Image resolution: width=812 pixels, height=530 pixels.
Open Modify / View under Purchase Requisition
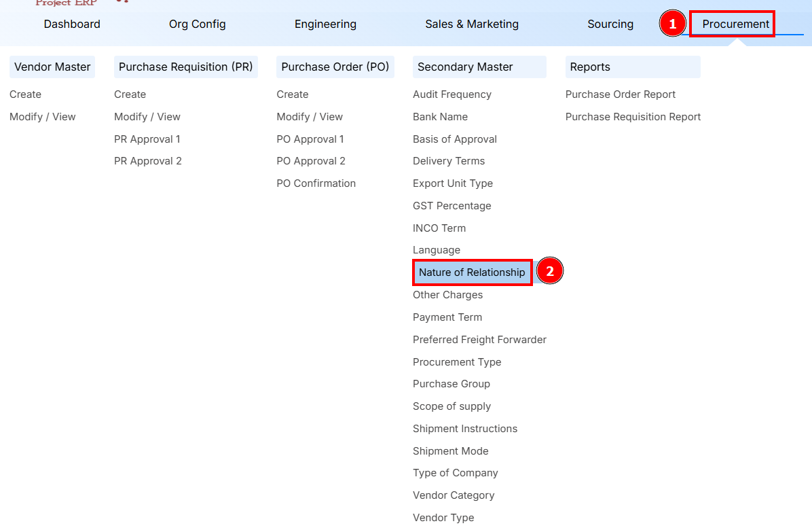pos(147,117)
